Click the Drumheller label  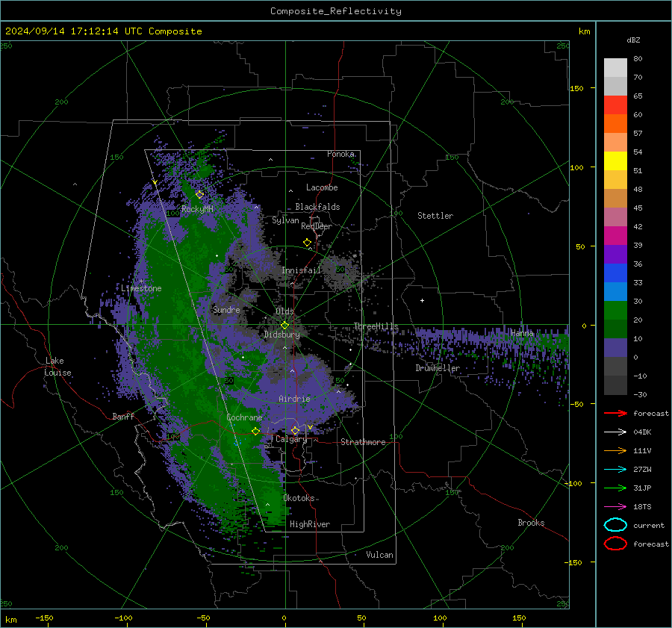pos(438,368)
